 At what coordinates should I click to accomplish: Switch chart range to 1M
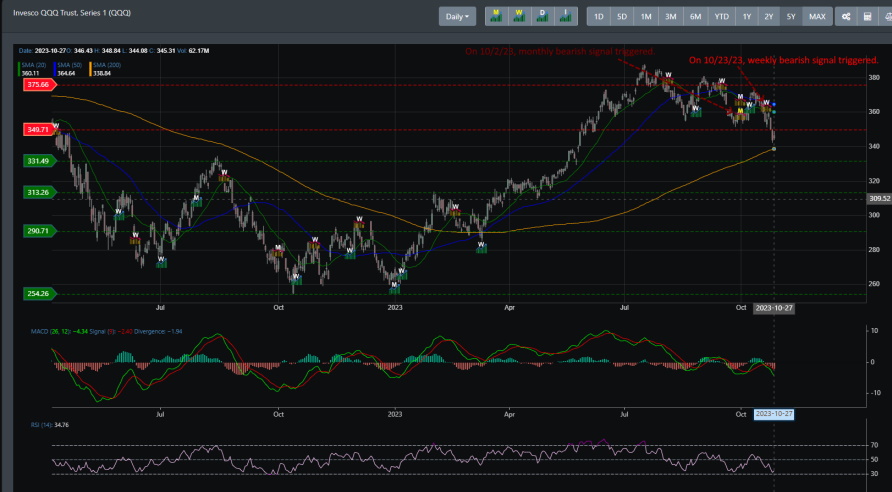(646, 16)
